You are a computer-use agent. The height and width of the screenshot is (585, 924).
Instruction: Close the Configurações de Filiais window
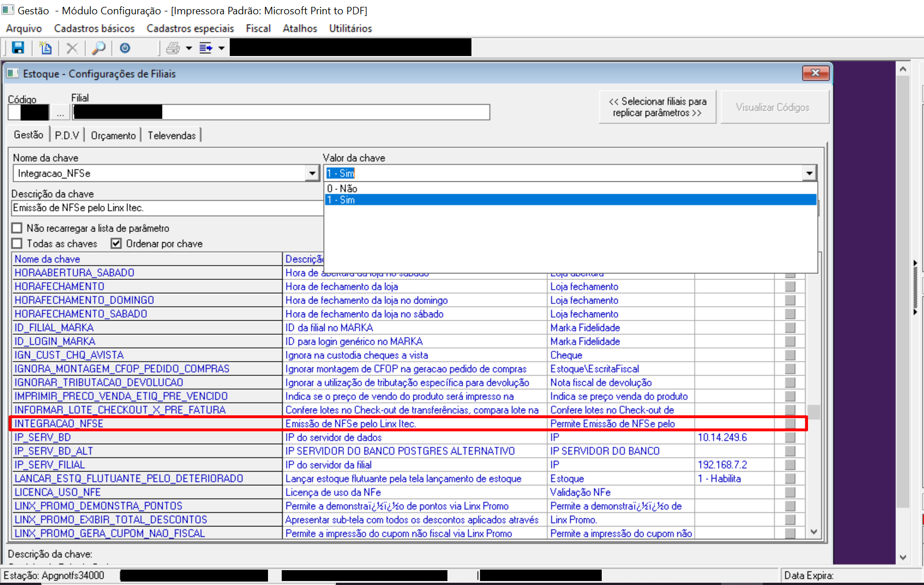pyautogui.click(x=815, y=73)
